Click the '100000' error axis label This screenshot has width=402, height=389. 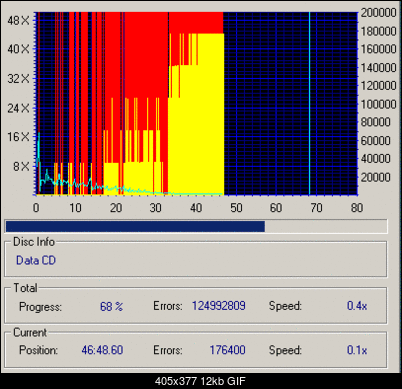(379, 104)
